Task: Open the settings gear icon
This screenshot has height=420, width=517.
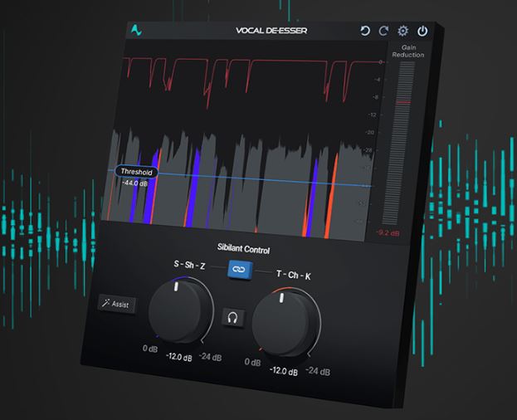Action: tap(403, 32)
